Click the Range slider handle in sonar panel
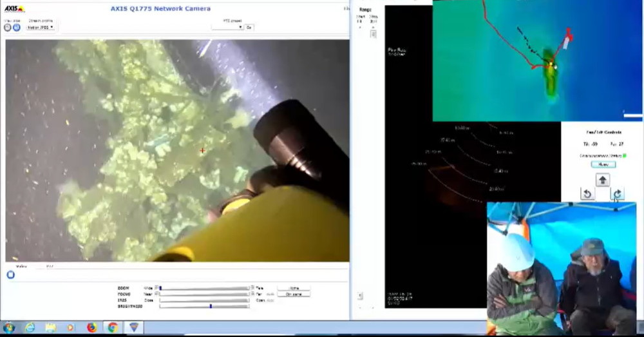 point(373,34)
